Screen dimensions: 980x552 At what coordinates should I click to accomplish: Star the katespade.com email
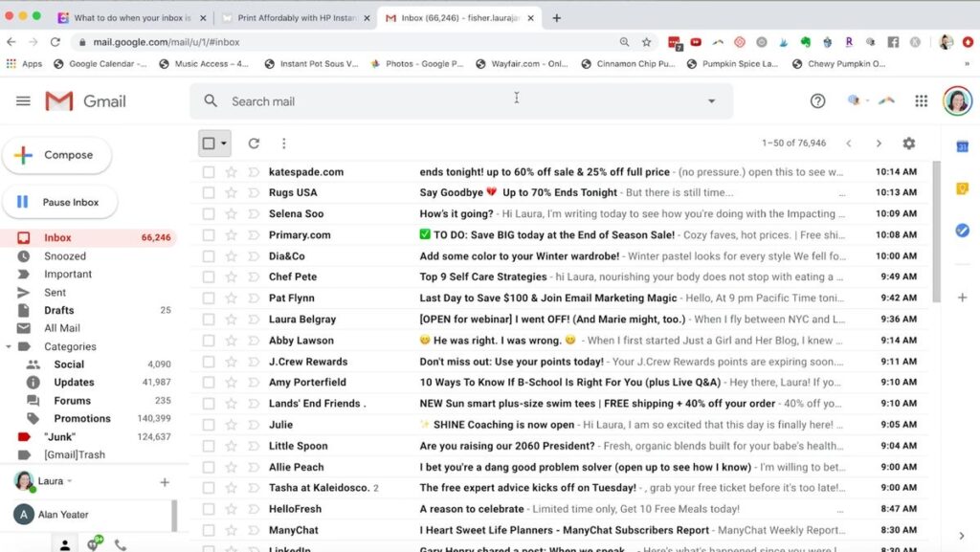pos(232,171)
